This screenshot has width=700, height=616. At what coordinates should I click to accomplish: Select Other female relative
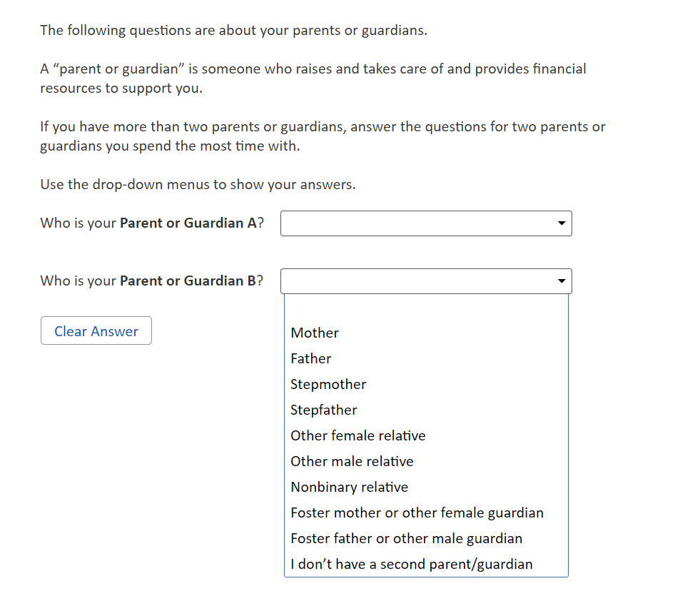[x=358, y=435]
